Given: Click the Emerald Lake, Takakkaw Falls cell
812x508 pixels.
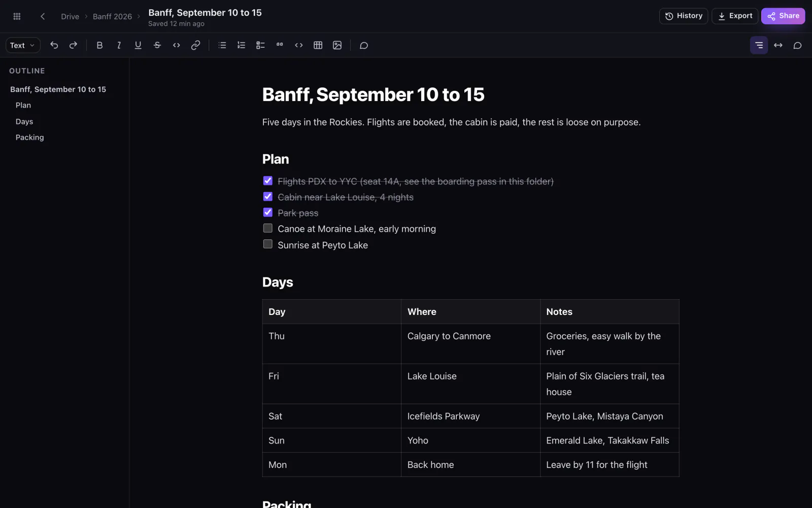Looking at the screenshot, I should pyautogui.click(x=610, y=440).
